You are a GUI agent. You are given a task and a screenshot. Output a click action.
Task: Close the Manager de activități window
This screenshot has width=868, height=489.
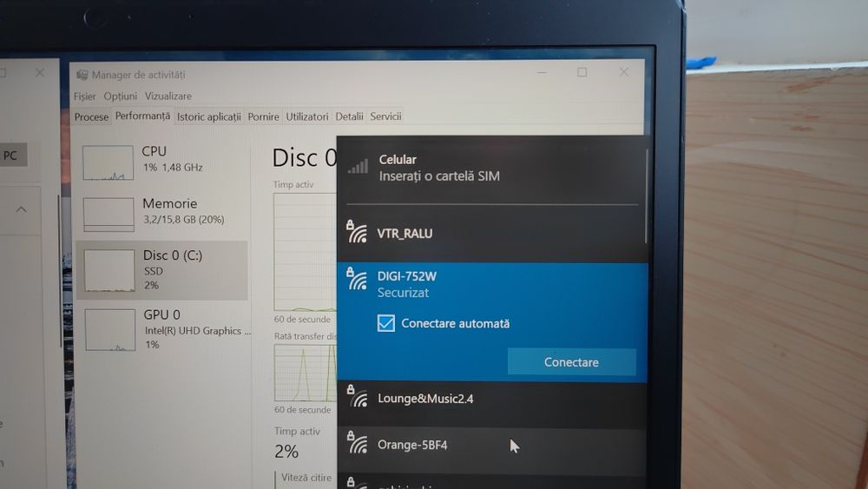[624, 72]
